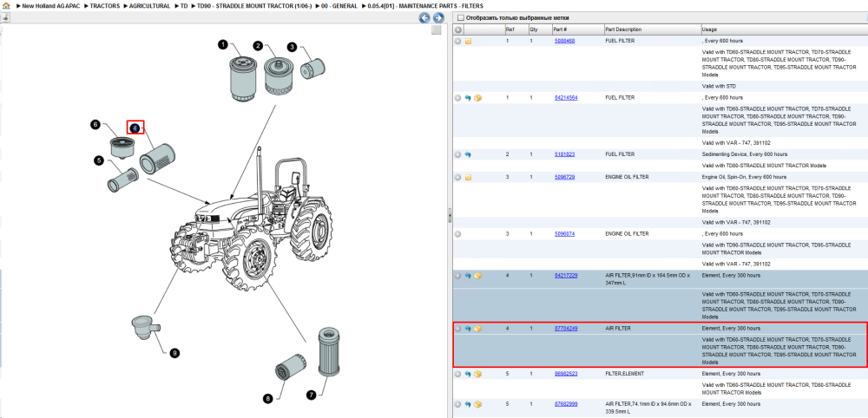The width and height of the screenshot is (868, 418).
Task: Click the blue arrow icon for part 87682999
Action: (468, 404)
